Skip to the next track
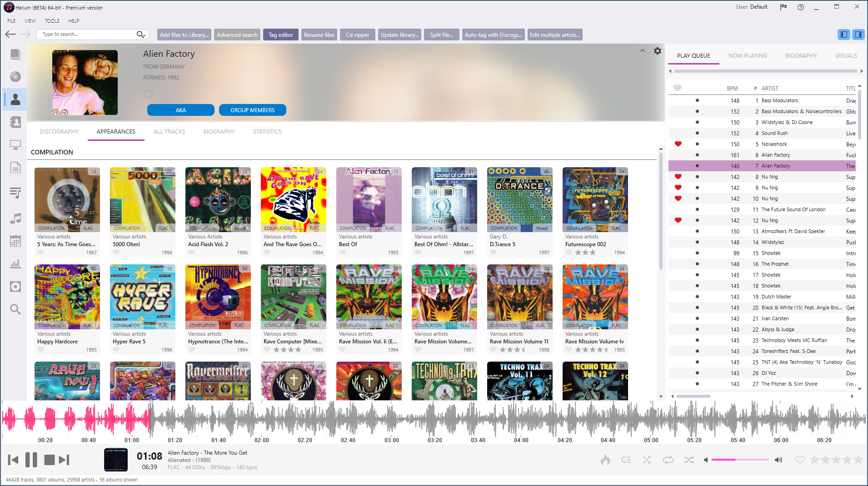Screen dimensions: 868x486 64,460
